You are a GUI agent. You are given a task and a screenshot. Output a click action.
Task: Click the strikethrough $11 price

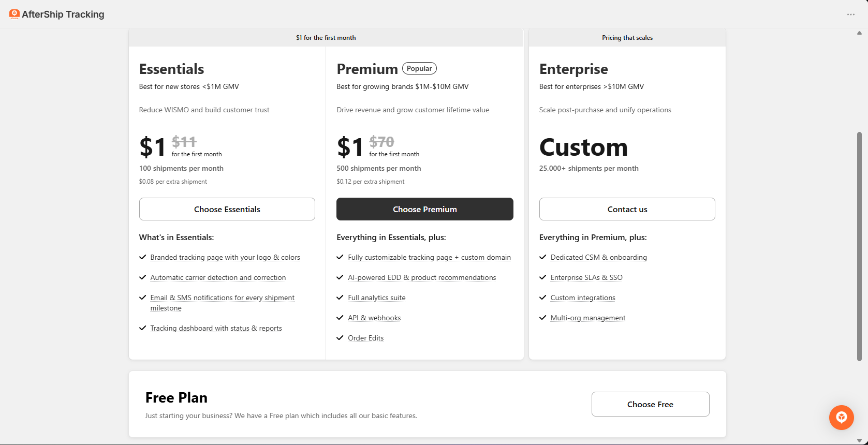coord(184,141)
